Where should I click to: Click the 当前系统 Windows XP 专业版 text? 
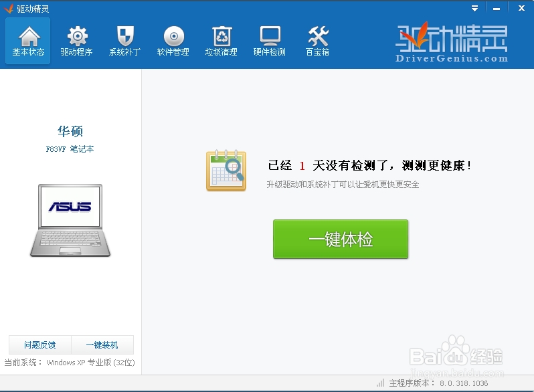[x=70, y=363]
